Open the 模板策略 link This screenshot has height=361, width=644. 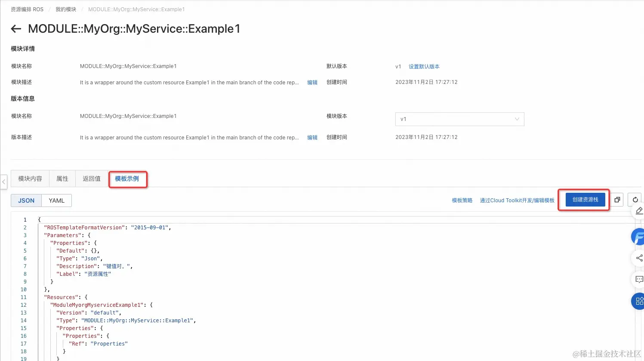coord(462,201)
